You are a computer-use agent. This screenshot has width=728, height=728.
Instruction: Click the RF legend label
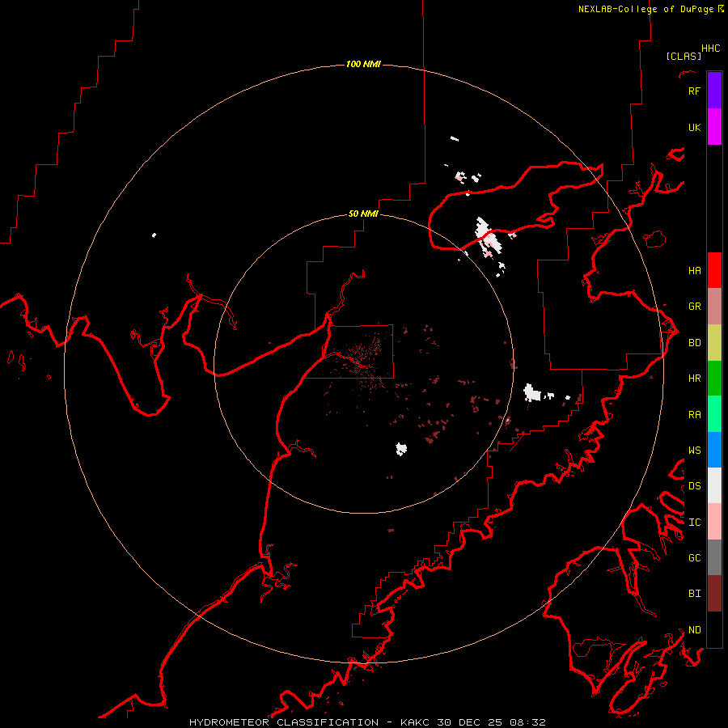pos(694,91)
